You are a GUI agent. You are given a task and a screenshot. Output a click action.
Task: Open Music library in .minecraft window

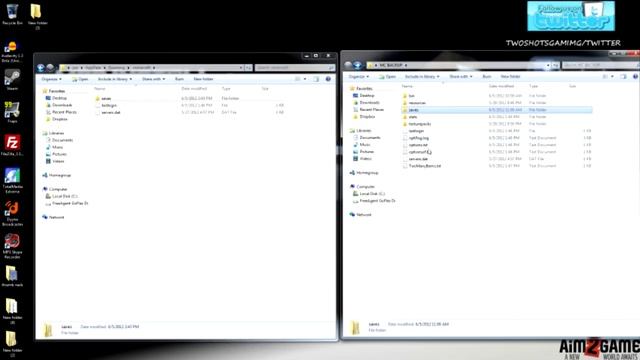tap(57, 147)
